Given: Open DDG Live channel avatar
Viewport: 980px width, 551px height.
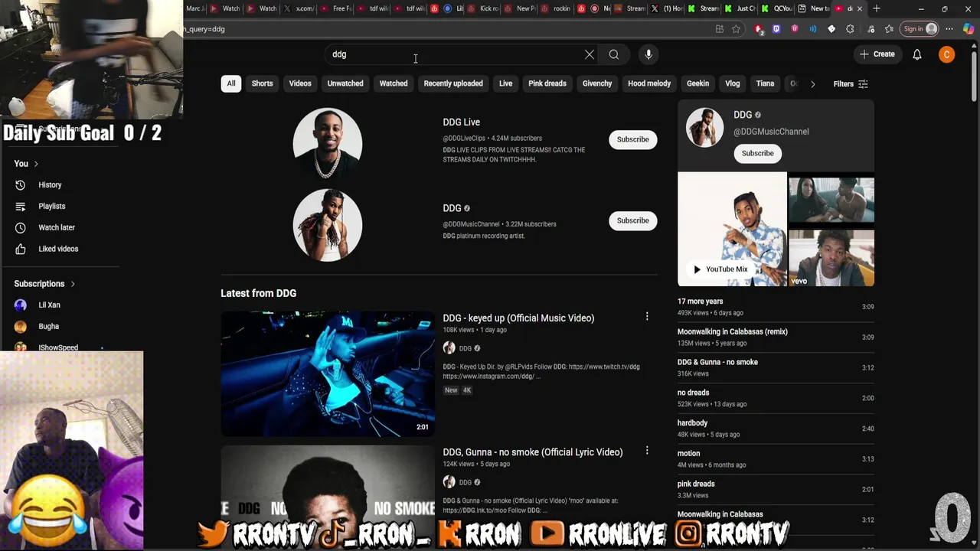Looking at the screenshot, I should 328,143.
